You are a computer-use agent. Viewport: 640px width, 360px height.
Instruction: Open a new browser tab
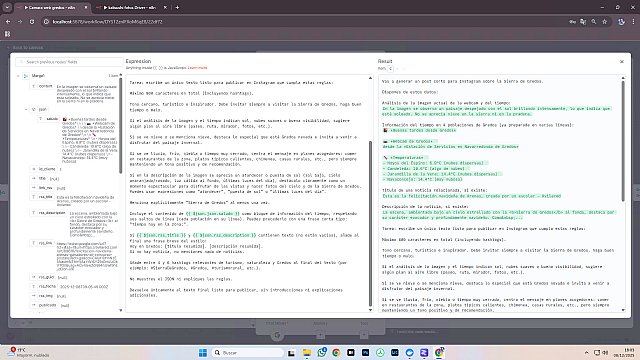(x=177, y=7)
